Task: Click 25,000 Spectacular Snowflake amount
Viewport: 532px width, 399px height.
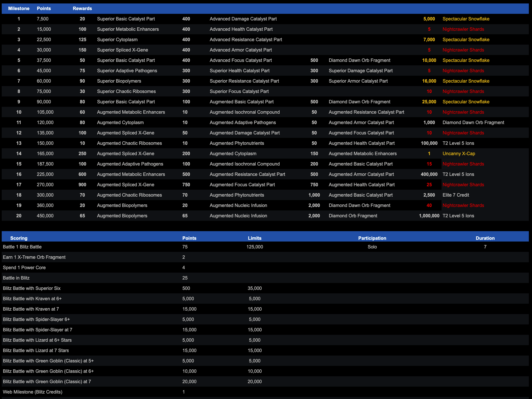Action: click(x=429, y=102)
